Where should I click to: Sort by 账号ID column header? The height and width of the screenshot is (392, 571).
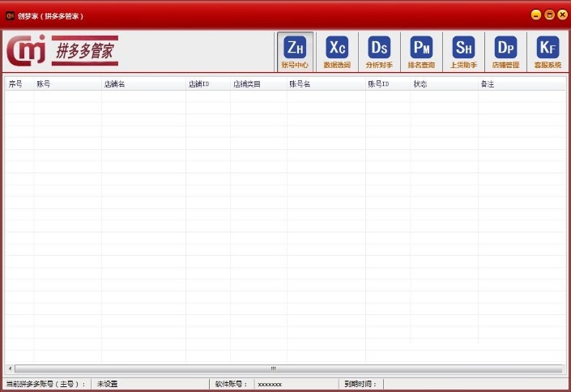coord(388,84)
